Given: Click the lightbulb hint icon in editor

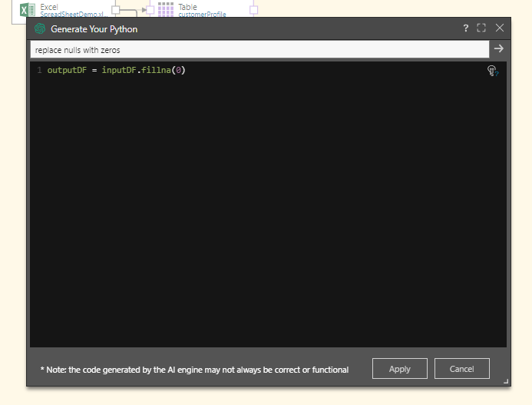Looking at the screenshot, I should 492,71.
